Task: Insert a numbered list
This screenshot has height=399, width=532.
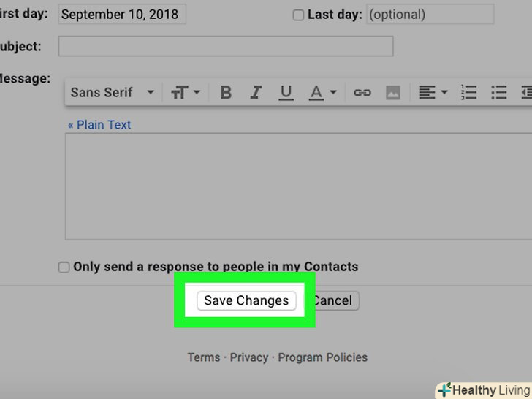Action: coord(468,93)
